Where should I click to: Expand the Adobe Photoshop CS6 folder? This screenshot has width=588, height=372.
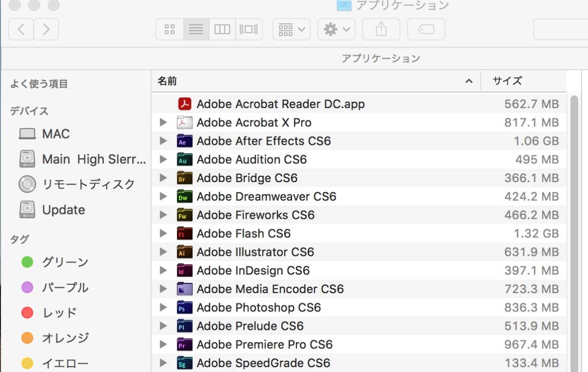[x=164, y=308]
